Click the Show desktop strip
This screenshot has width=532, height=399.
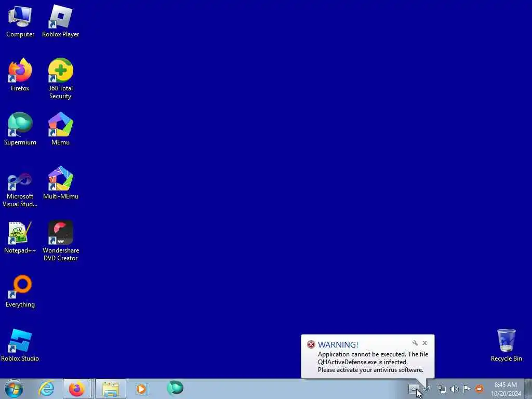pyautogui.click(x=528, y=389)
